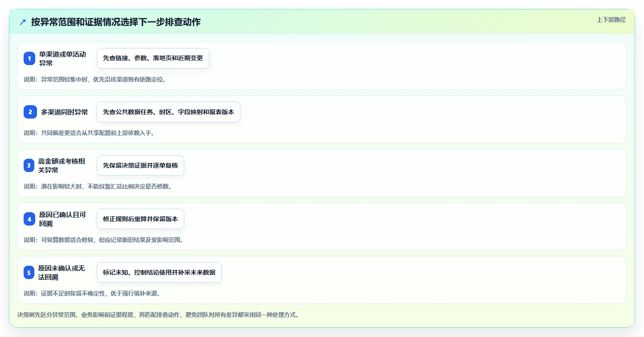644x337 pixels.
Task: Click the footer summary starting with 决策树先区分异常范围
Action: pos(158,315)
